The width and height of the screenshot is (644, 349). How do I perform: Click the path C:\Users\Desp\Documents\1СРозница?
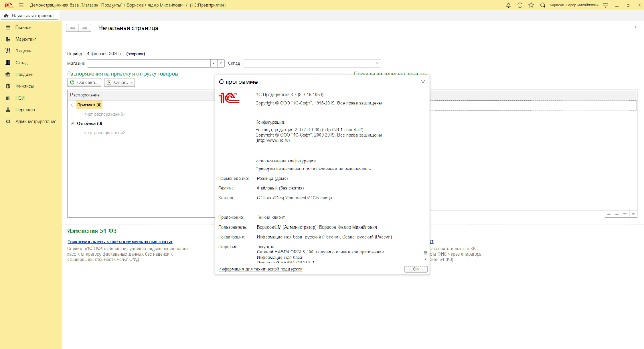(294, 198)
